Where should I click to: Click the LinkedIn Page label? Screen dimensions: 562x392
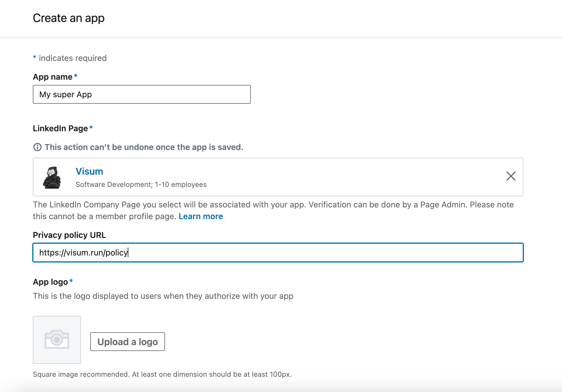(x=60, y=128)
